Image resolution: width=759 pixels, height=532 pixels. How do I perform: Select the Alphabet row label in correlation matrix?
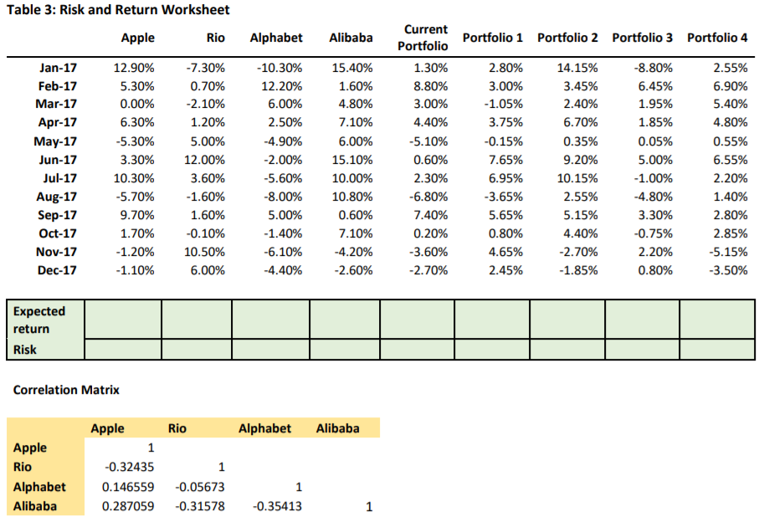pos(39,487)
